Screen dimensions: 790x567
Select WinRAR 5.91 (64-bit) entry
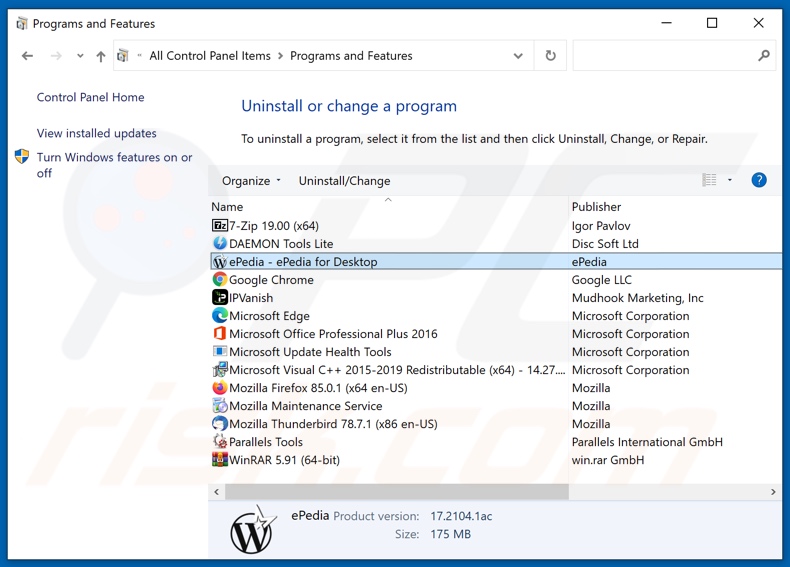(284, 460)
